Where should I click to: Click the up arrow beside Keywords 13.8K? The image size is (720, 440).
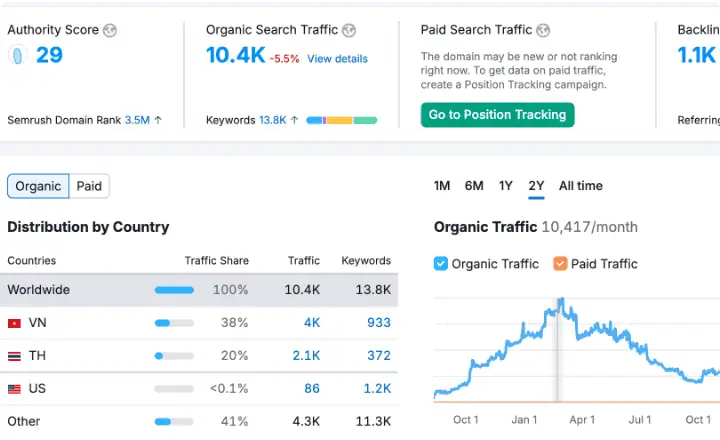[x=294, y=120]
